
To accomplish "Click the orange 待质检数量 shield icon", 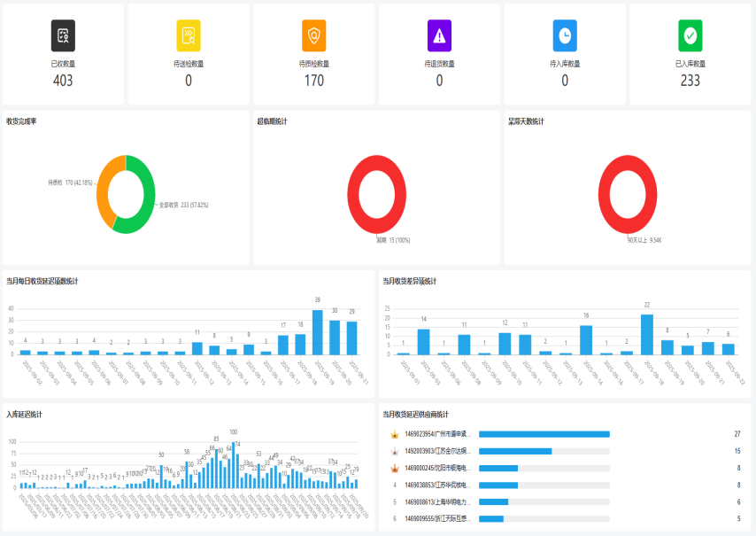I will point(314,35).
